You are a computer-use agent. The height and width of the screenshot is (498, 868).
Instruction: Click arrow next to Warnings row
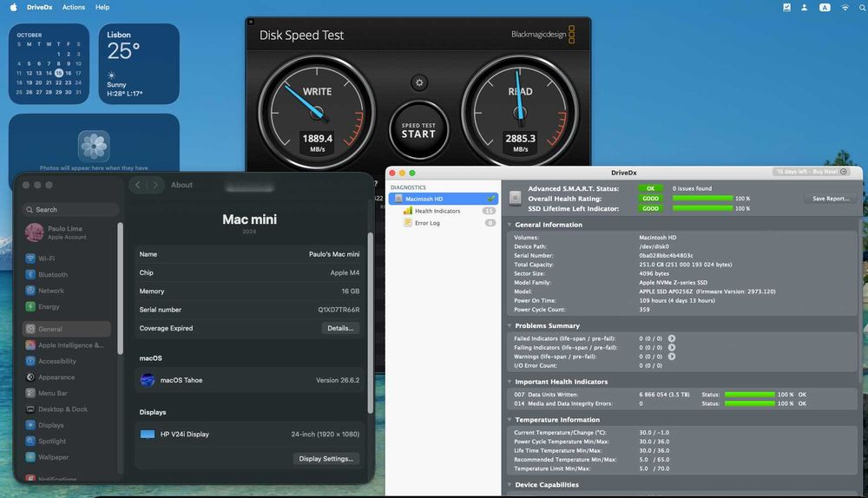coord(672,357)
